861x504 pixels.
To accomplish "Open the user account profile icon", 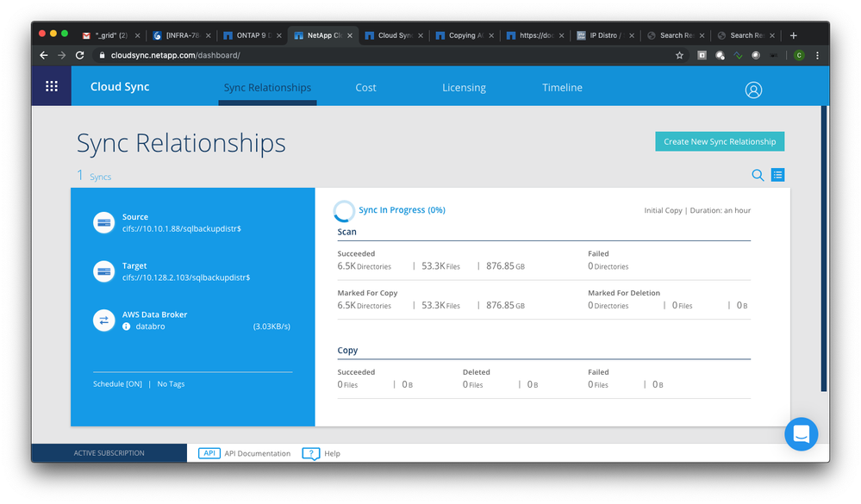I will 753,90.
